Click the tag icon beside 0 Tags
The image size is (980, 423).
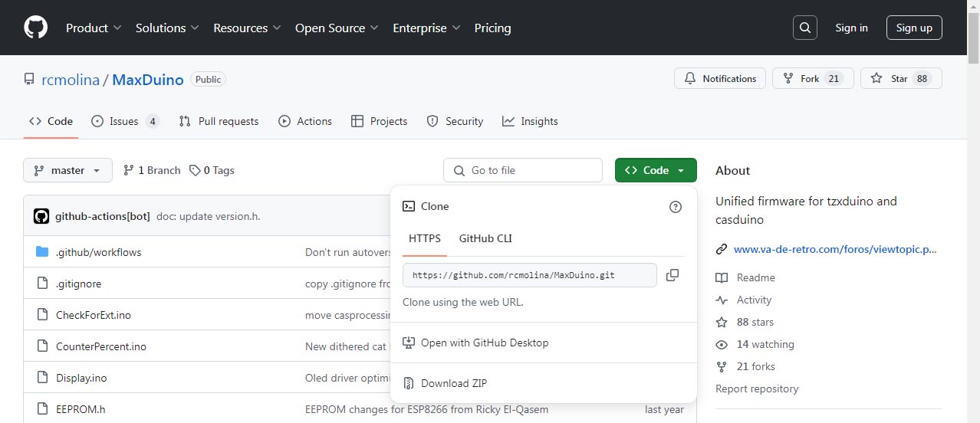195,170
